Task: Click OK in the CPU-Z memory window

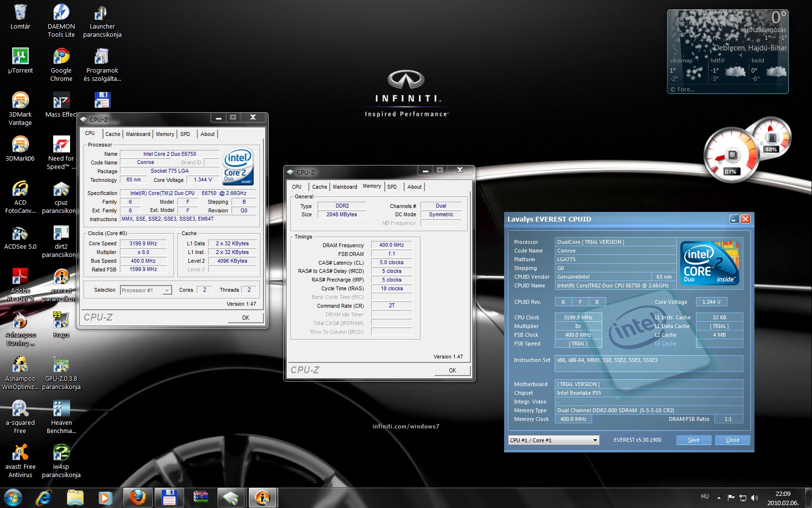Action: click(452, 370)
